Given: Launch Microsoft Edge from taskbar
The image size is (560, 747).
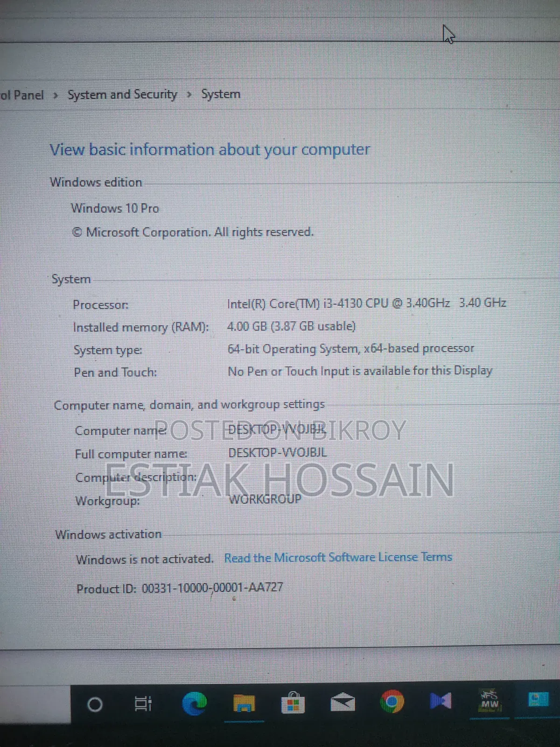Looking at the screenshot, I should [x=194, y=704].
